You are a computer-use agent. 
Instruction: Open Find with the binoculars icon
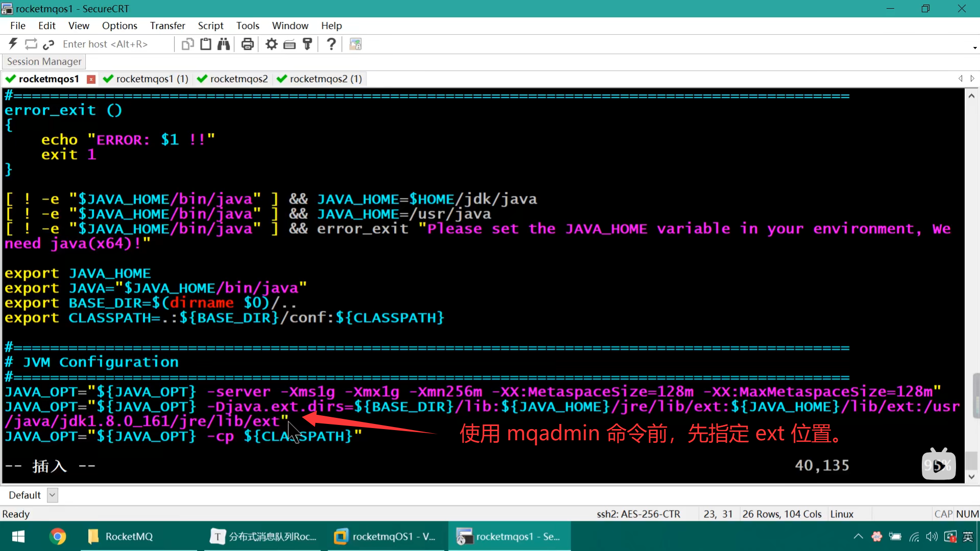point(224,44)
